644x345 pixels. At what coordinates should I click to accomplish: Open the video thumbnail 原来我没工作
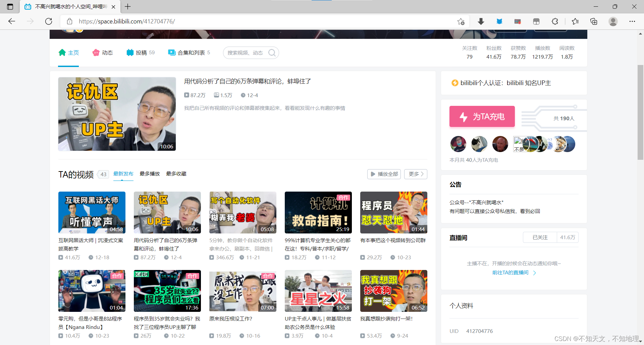coord(243,291)
